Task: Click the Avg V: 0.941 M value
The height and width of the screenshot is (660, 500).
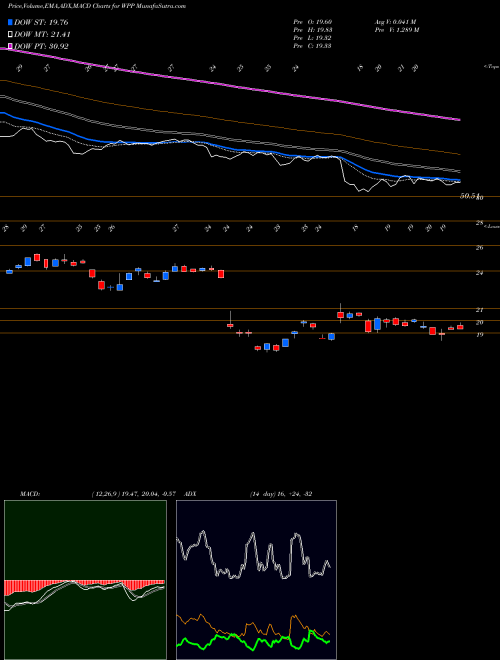Action: click(395, 22)
